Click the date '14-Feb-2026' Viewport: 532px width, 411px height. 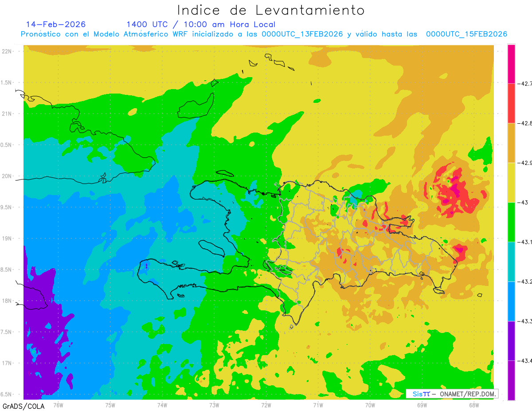[56, 24]
